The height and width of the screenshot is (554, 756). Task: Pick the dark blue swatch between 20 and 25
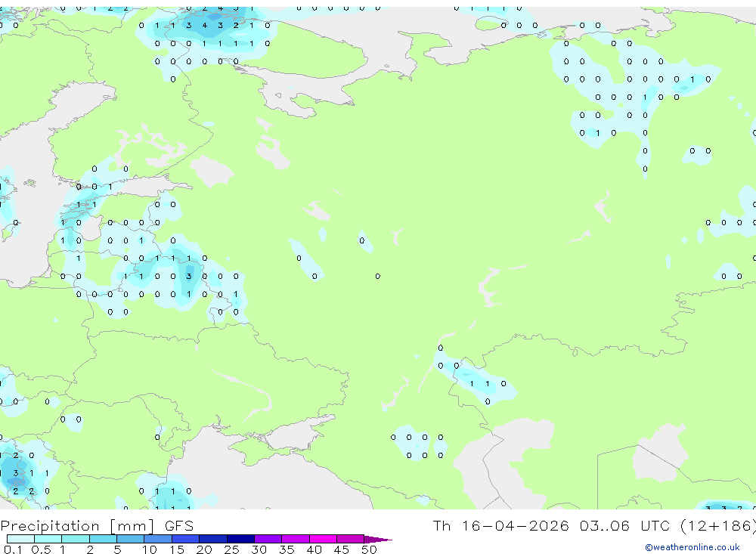(213, 539)
